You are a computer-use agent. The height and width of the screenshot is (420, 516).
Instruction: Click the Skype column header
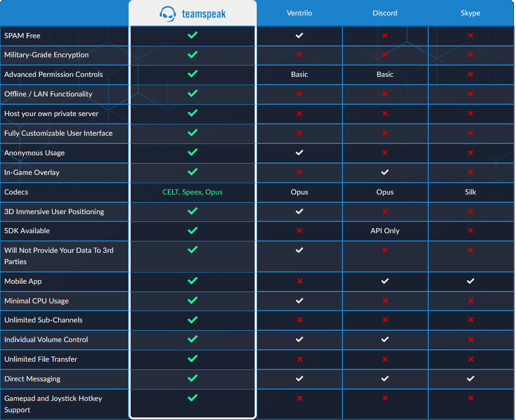click(x=470, y=13)
